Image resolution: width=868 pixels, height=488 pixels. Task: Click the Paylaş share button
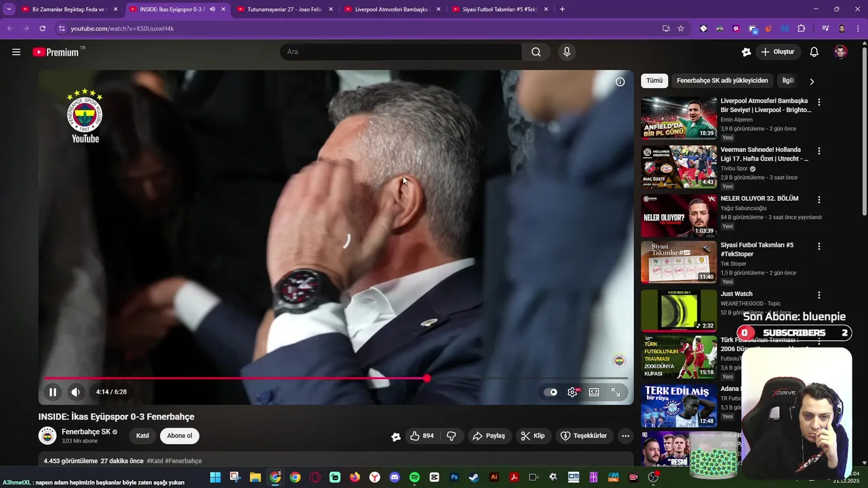point(489,436)
